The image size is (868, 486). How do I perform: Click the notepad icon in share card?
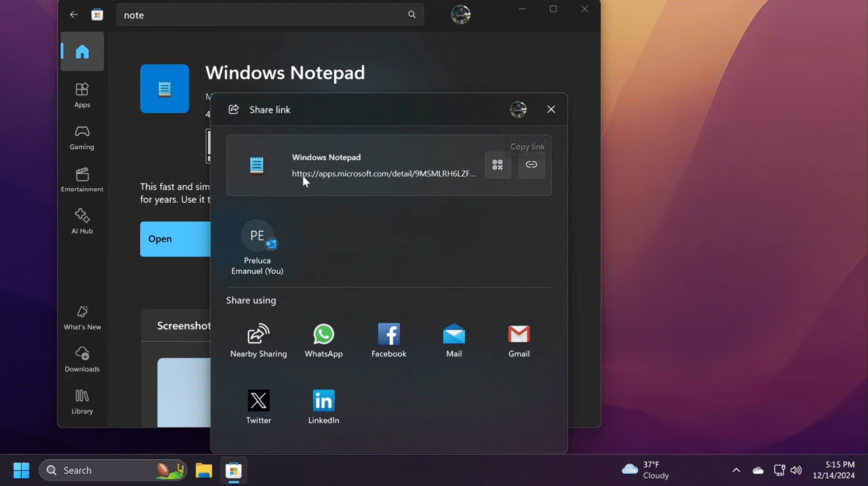pos(256,165)
